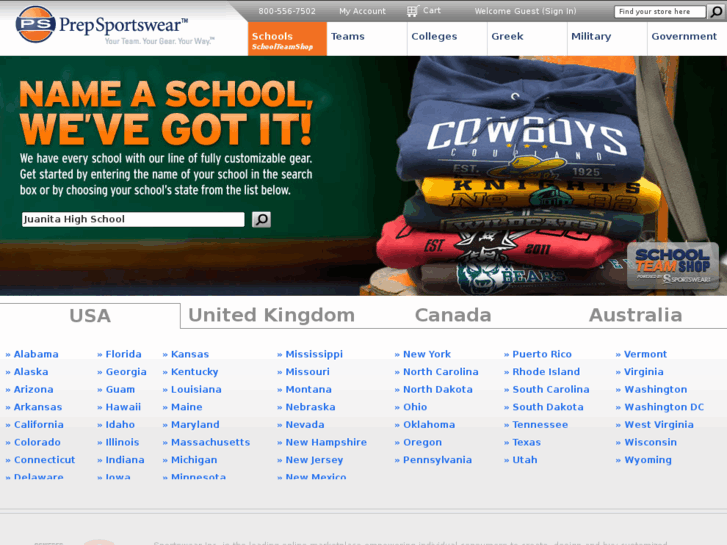This screenshot has height=545, width=727.
Task: Open New Hampshire state link
Action: point(326,442)
